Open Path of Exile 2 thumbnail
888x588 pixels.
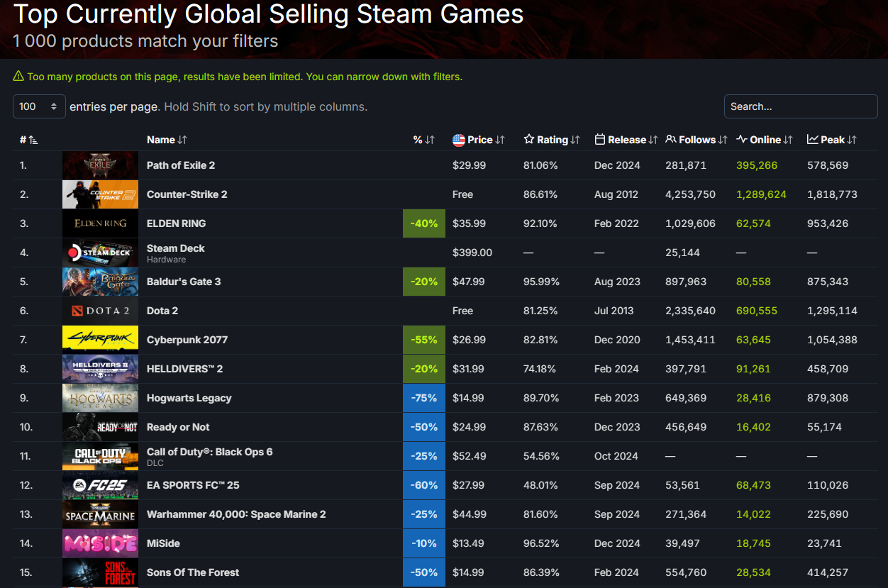[x=100, y=165]
